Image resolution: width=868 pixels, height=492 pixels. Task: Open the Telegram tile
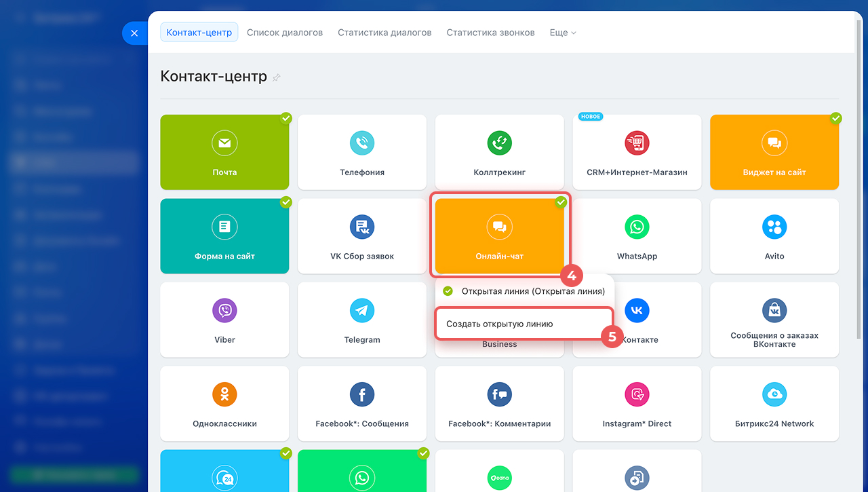pos(362,320)
